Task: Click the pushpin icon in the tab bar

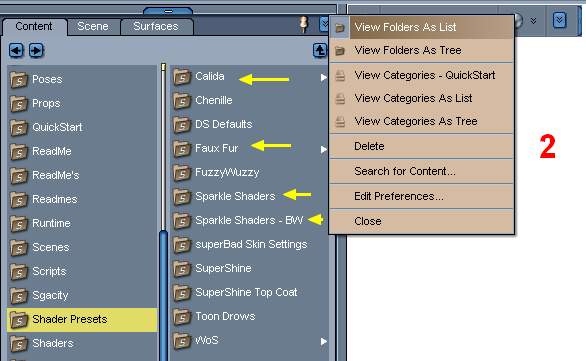Action: [x=304, y=24]
